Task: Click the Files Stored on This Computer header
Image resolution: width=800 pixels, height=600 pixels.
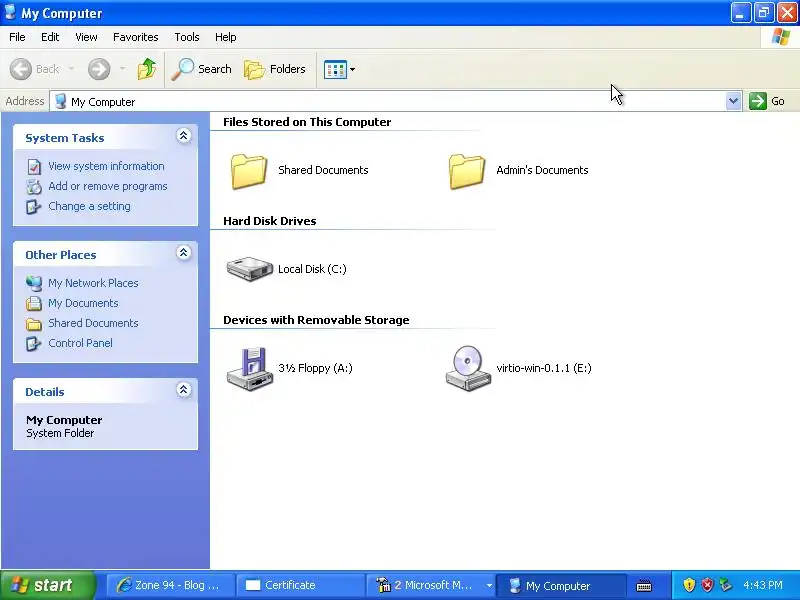Action: (307, 122)
